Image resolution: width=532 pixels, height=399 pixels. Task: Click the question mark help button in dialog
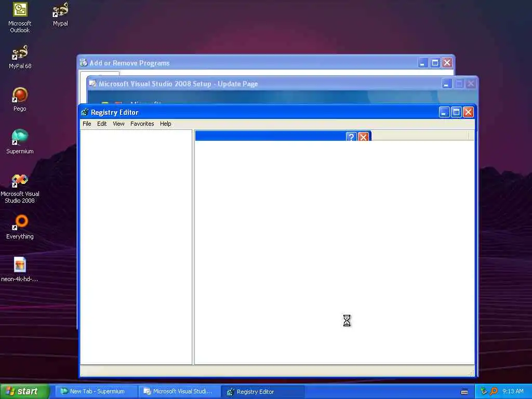click(x=351, y=137)
